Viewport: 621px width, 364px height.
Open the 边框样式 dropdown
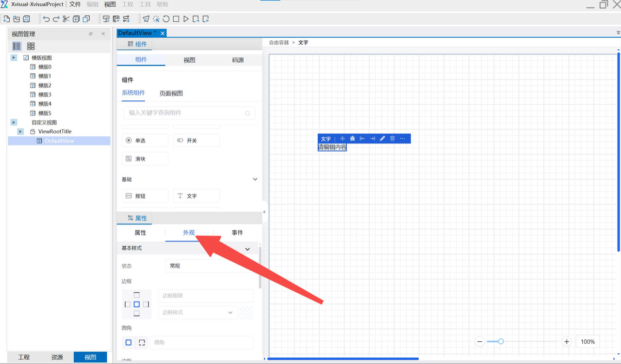(198, 313)
